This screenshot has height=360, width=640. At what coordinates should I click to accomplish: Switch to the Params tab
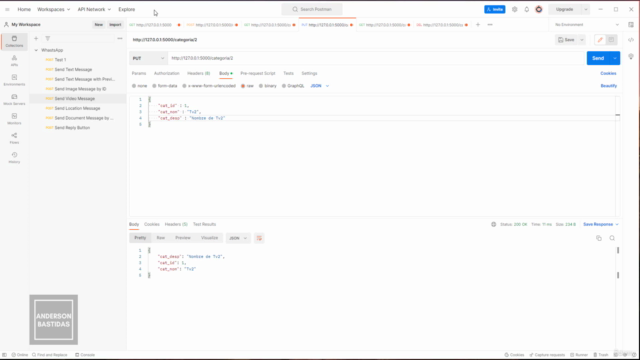point(139,73)
